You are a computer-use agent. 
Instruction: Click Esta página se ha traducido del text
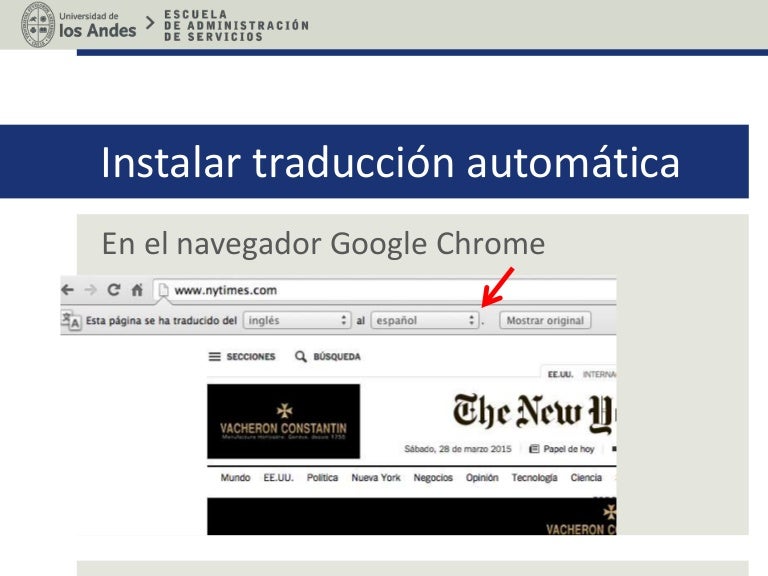(x=161, y=320)
